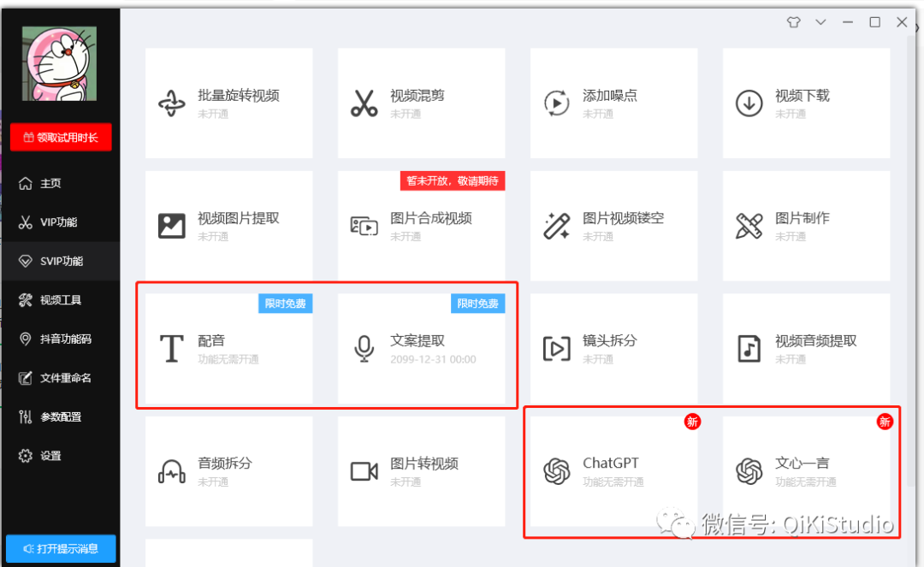Open the 文案提取 copy extraction feature
The width and height of the screenshot is (924, 567).
click(x=421, y=347)
